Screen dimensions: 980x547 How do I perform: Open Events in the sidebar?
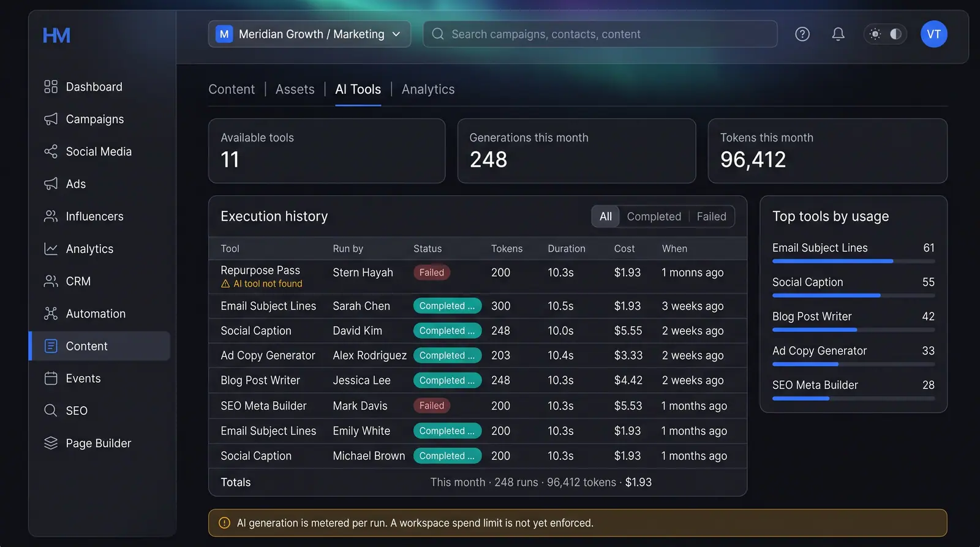coord(100,379)
